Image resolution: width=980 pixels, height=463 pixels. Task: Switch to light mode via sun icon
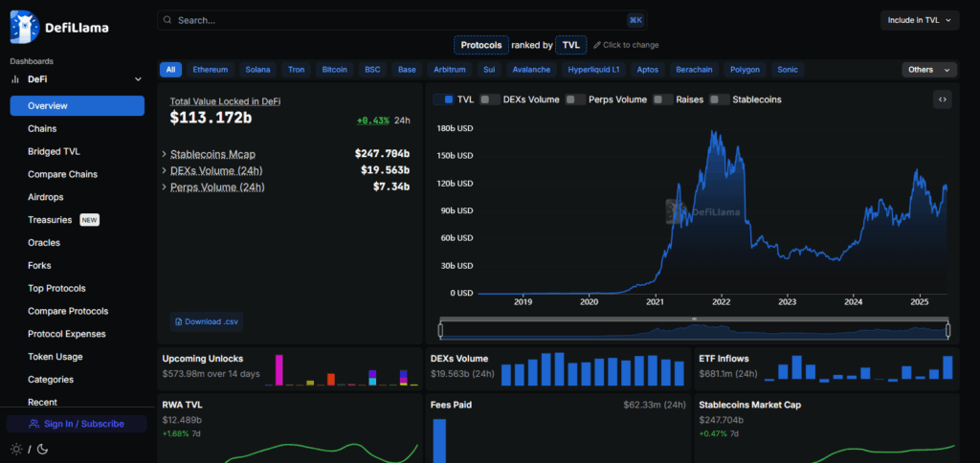click(15, 449)
